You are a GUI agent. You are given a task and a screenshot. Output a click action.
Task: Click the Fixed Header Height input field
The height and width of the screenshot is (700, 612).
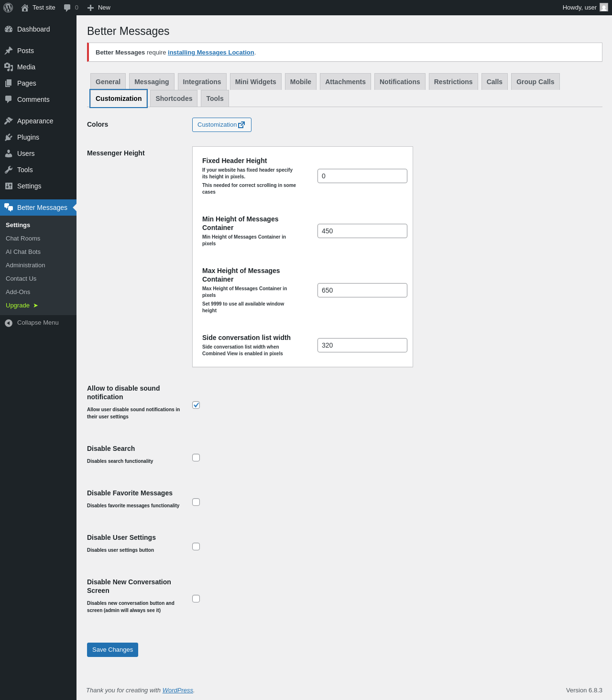pos(362,176)
